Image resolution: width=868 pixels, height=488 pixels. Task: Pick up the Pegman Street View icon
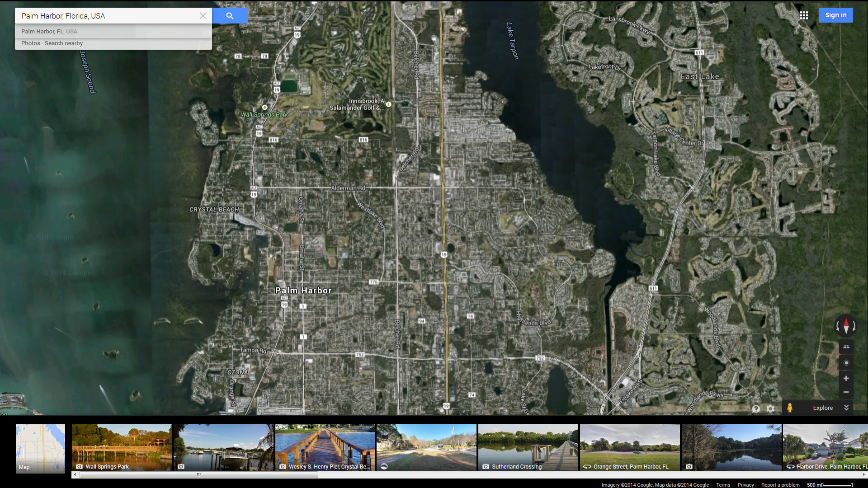tap(790, 408)
